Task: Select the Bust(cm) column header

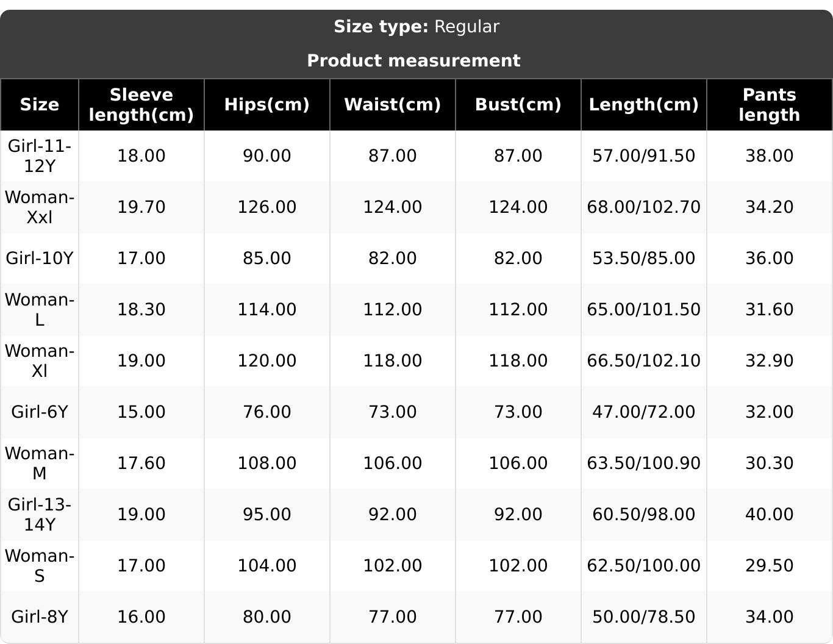Action: tap(518, 104)
